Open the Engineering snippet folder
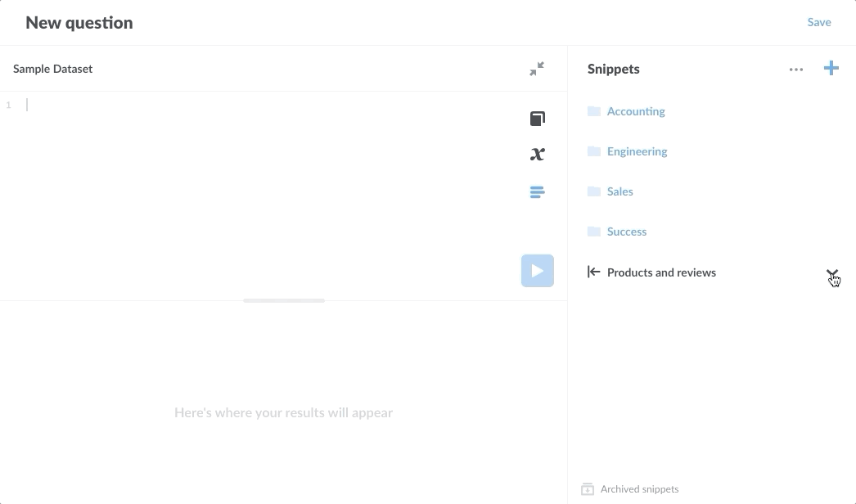Image resolution: width=856 pixels, height=504 pixels. (x=637, y=151)
